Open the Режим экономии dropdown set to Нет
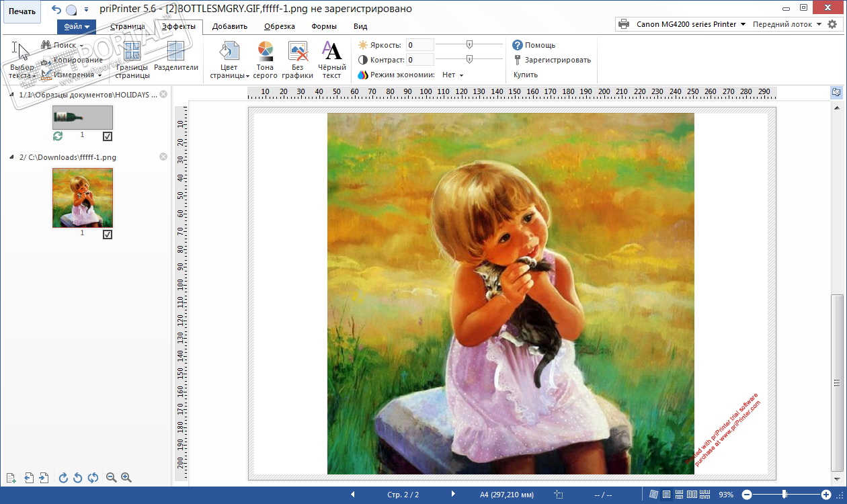Image resolution: width=847 pixels, height=504 pixels. point(452,75)
